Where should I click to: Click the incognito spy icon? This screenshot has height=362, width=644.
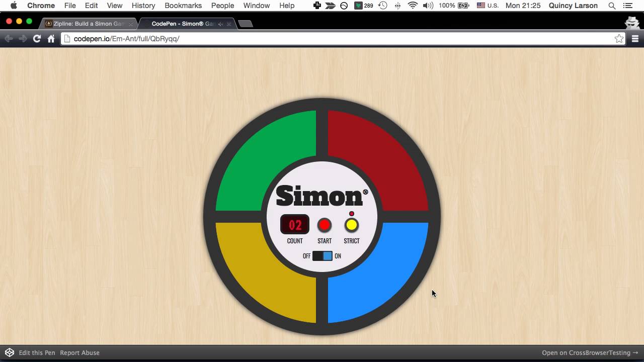(632, 23)
